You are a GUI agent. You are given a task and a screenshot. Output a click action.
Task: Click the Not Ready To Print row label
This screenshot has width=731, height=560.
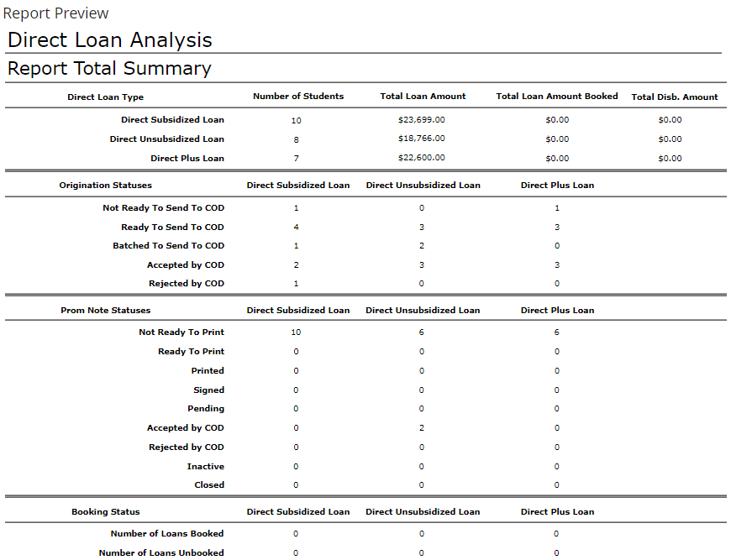181,332
